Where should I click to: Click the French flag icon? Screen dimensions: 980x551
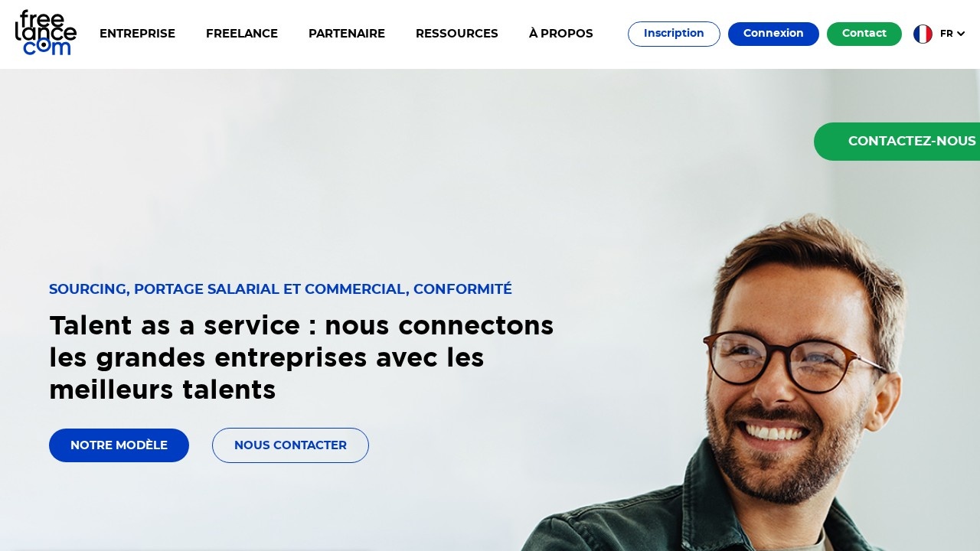click(x=923, y=34)
